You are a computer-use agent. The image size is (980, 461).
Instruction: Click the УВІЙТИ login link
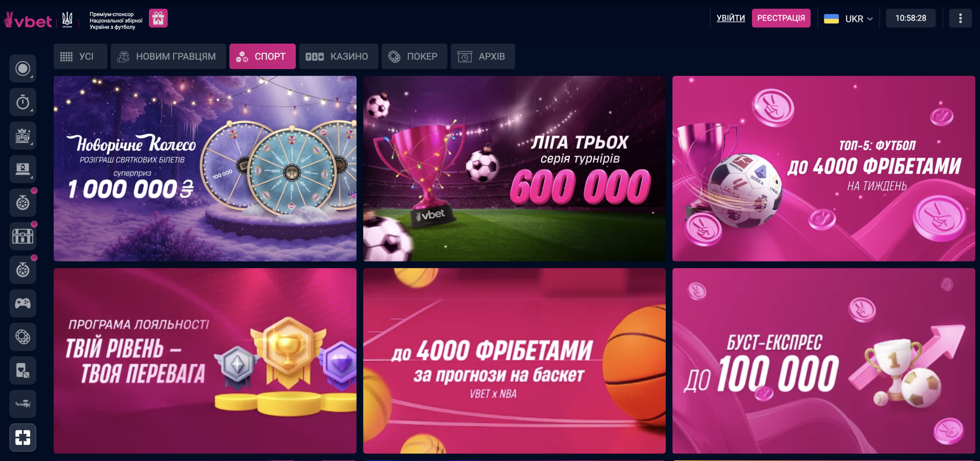point(730,18)
